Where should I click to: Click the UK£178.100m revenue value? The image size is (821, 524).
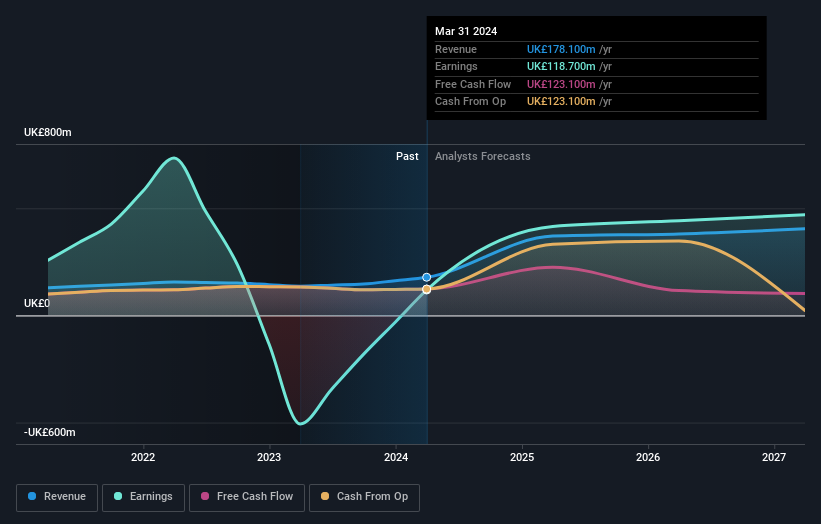561,49
